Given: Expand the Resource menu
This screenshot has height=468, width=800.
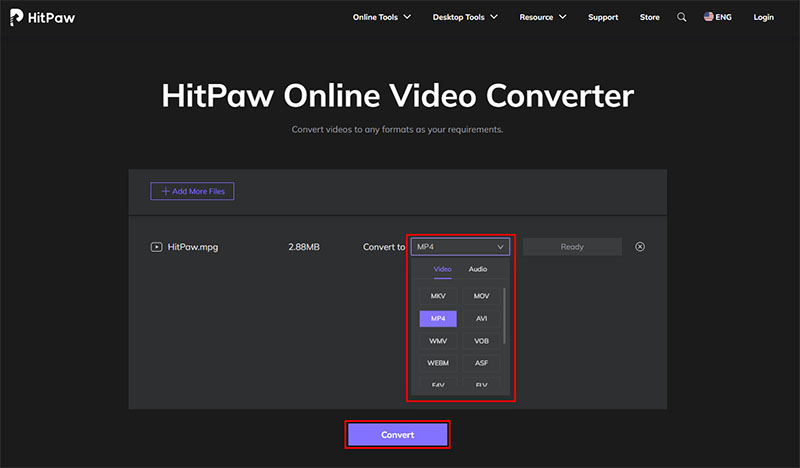Looking at the screenshot, I should tap(543, 17).
